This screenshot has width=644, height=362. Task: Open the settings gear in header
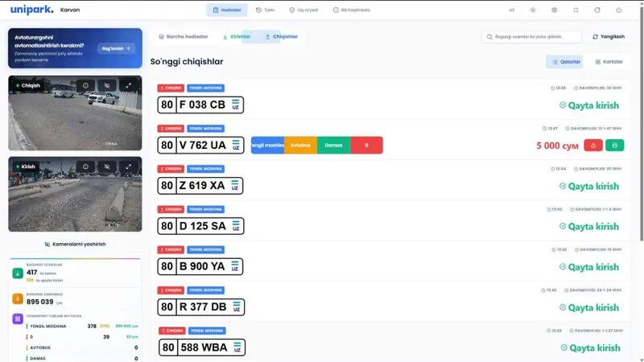tap(554, 10)
